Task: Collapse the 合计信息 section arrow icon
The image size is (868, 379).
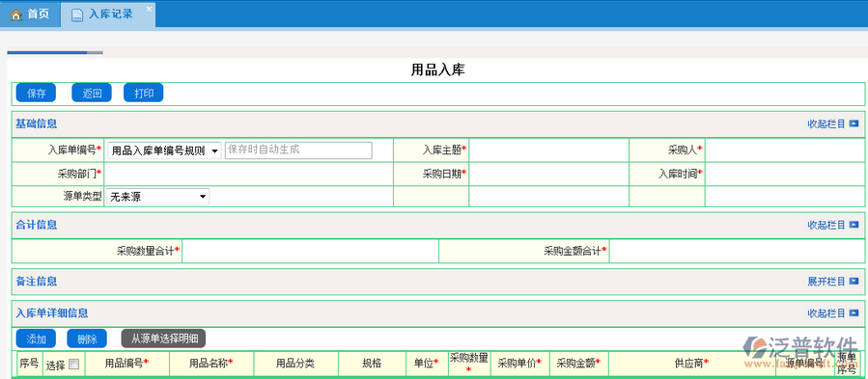Action: [854, 225]
